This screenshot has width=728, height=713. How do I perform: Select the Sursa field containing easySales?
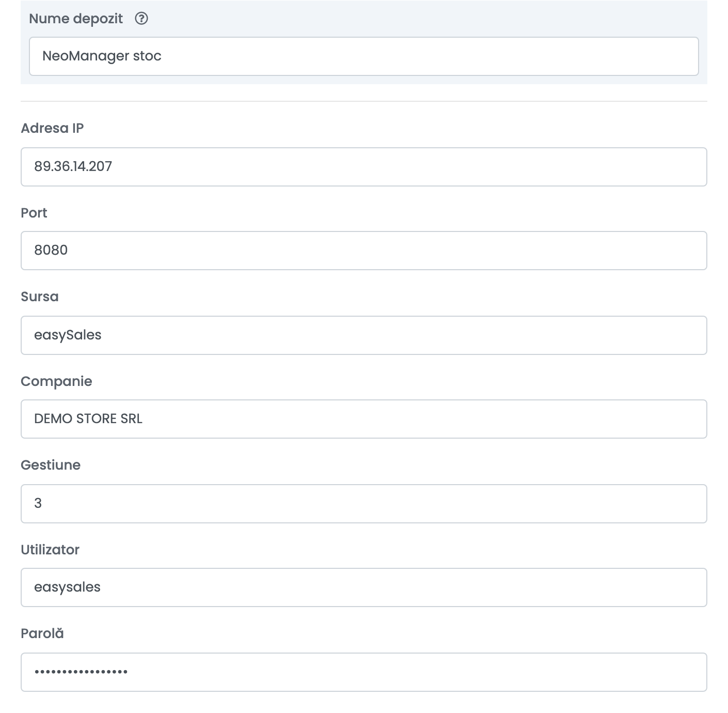point(364,335)
